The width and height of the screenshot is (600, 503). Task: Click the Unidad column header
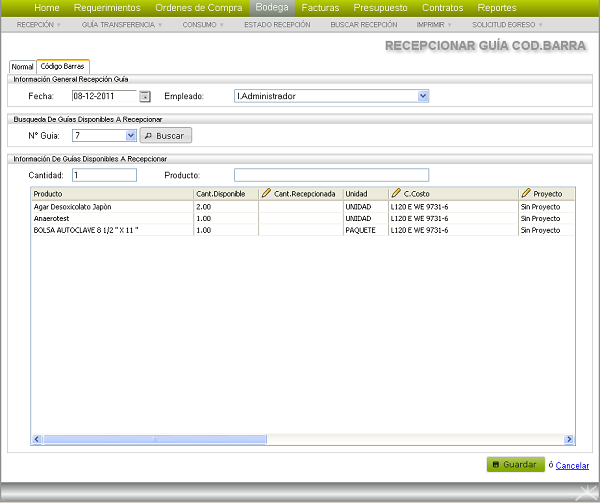click(x=366, y=194)
